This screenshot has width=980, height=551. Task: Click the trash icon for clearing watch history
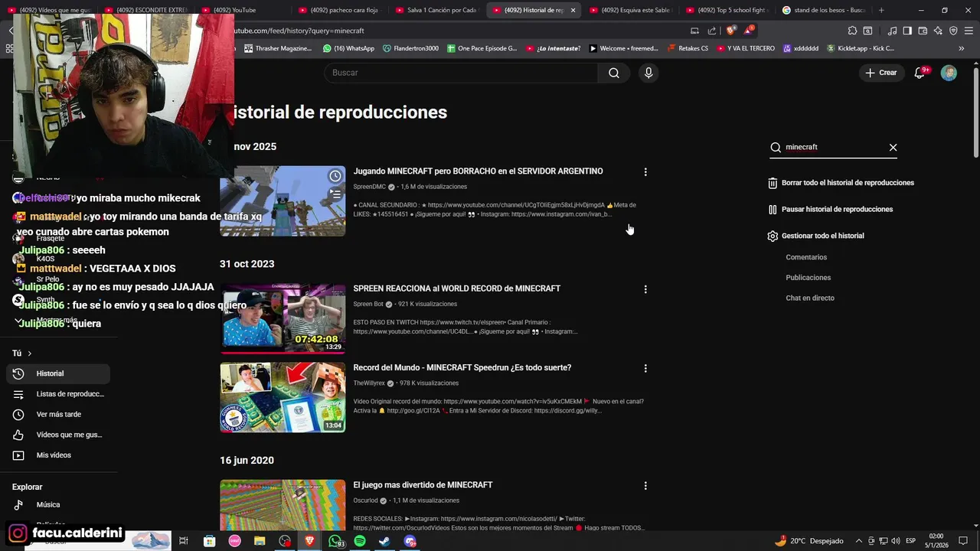pyautogui.click(x=773, y=183)
